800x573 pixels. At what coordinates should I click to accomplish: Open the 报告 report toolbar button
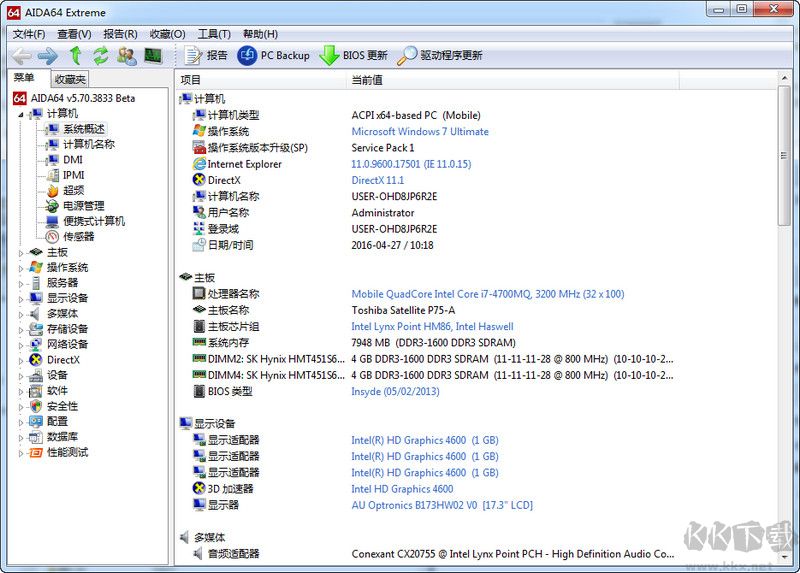click(x=206, y=56)
